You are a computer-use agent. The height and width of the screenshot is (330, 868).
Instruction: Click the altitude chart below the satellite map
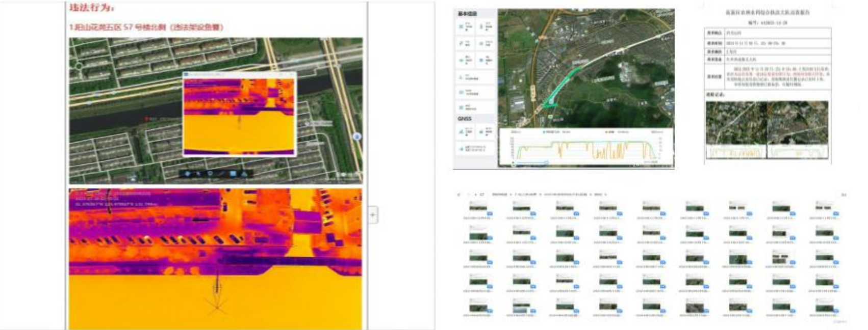click(586, 147)
